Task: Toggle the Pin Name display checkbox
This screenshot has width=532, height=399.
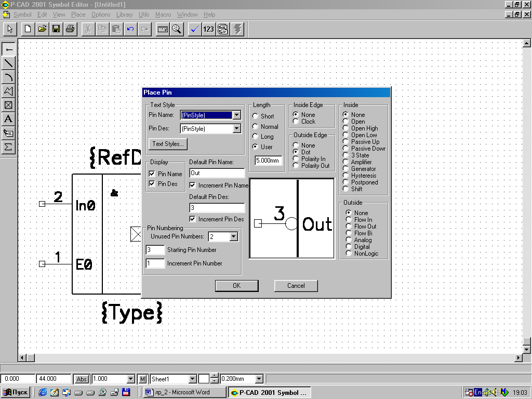Action: pyautogui.click(x=152, y=174)
